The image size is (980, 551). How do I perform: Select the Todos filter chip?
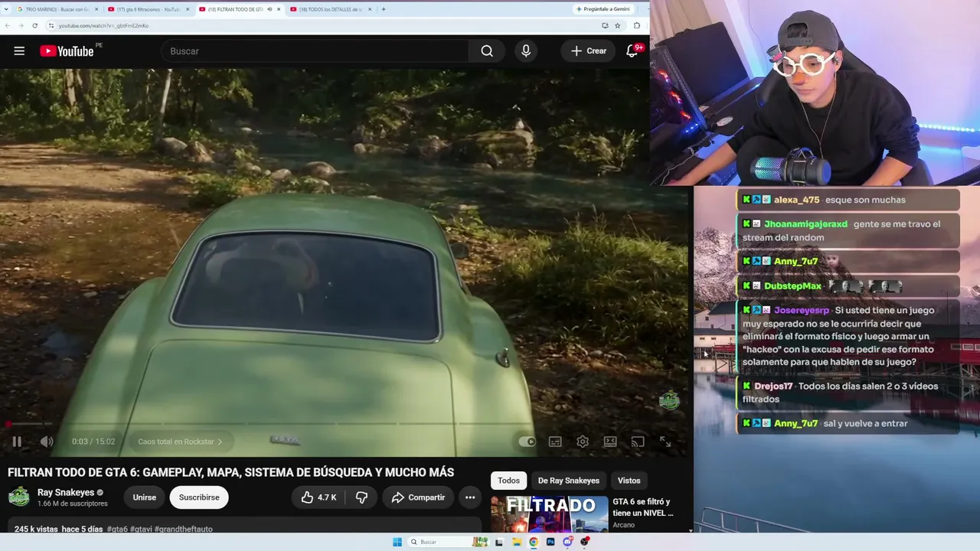[x=508, y=481]
